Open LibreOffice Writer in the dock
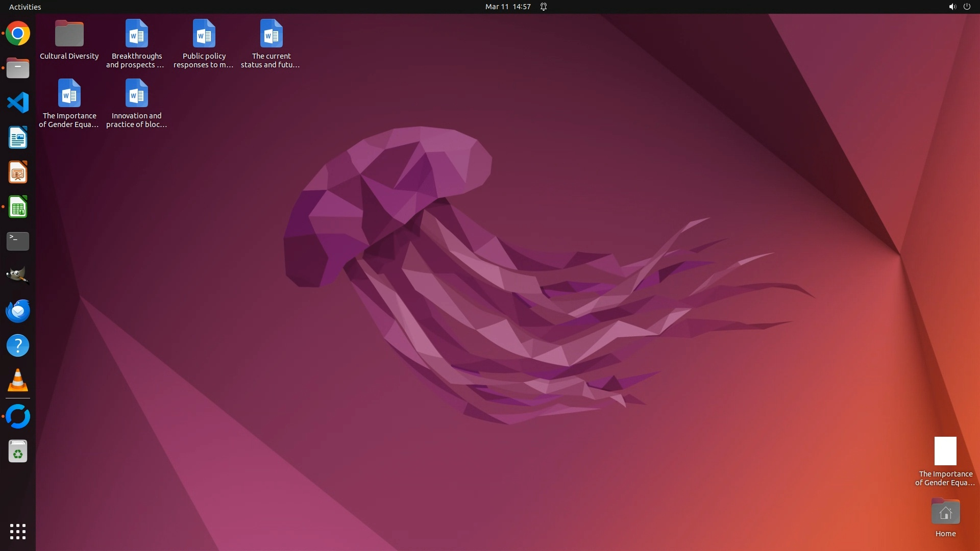This screenshot has width=980, height=551. [x=18, y=138]
